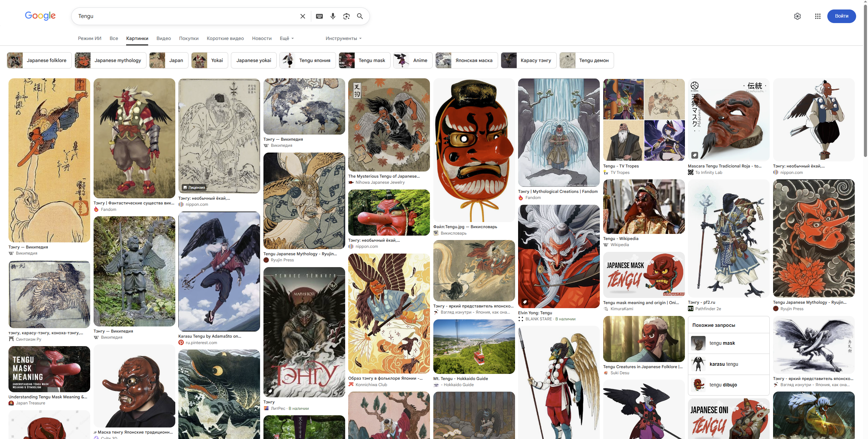
Task: Apply the Anime filter chip
Action: [x=413, y=60]
